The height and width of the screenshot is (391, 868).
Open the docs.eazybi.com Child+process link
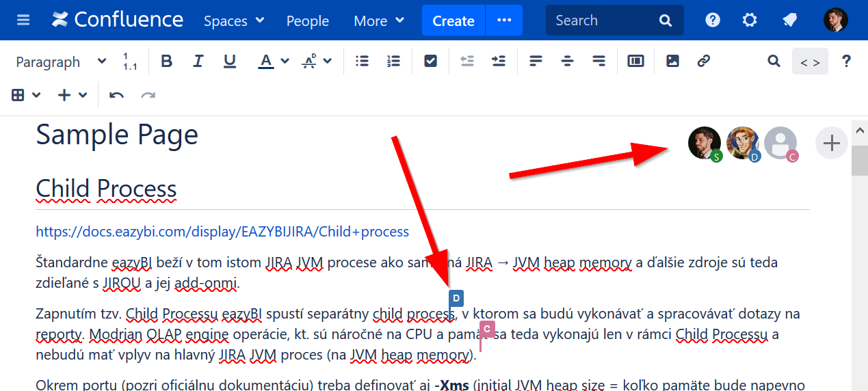222,232
